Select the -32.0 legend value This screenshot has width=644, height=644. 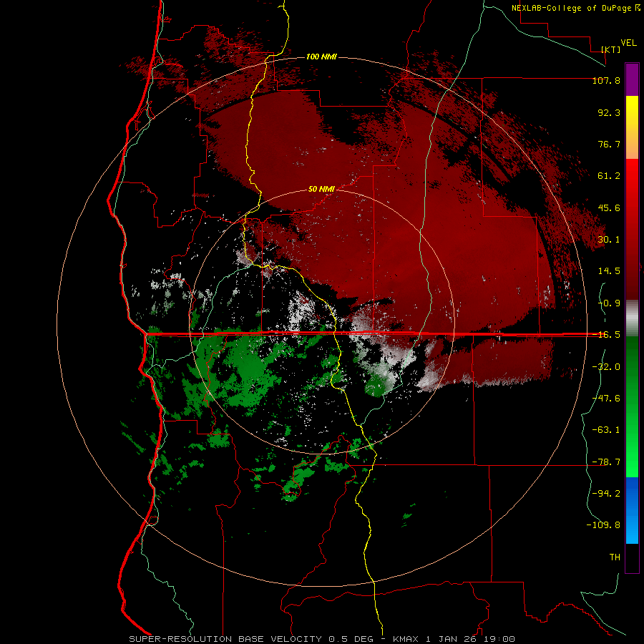click(x=606, y=367)
